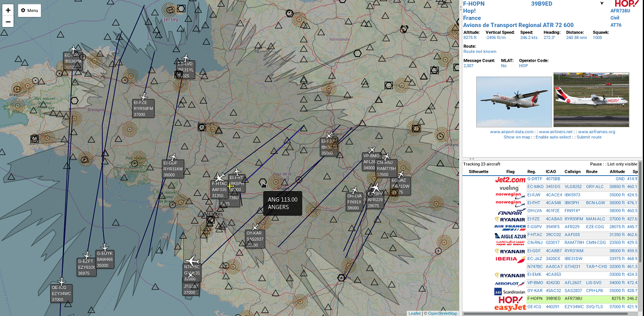Select the highlighted F-HOPN row in list
Screen dimensions: 644x316
pyautogui.click(x=582, y=299)
